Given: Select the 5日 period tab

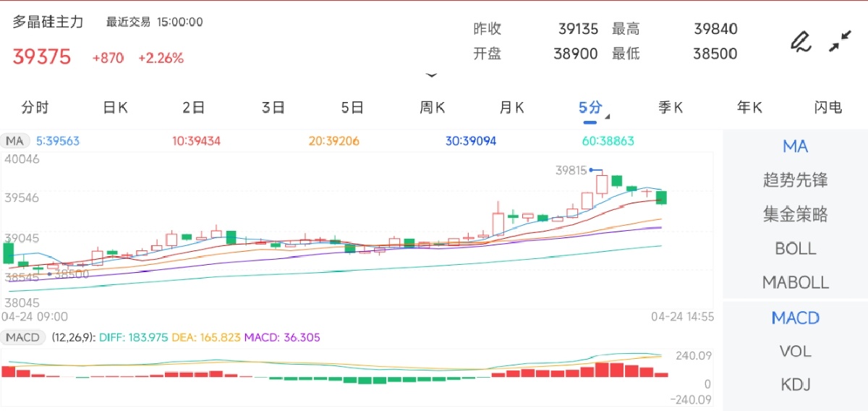Looking at the screenshot, I should 353,108.
